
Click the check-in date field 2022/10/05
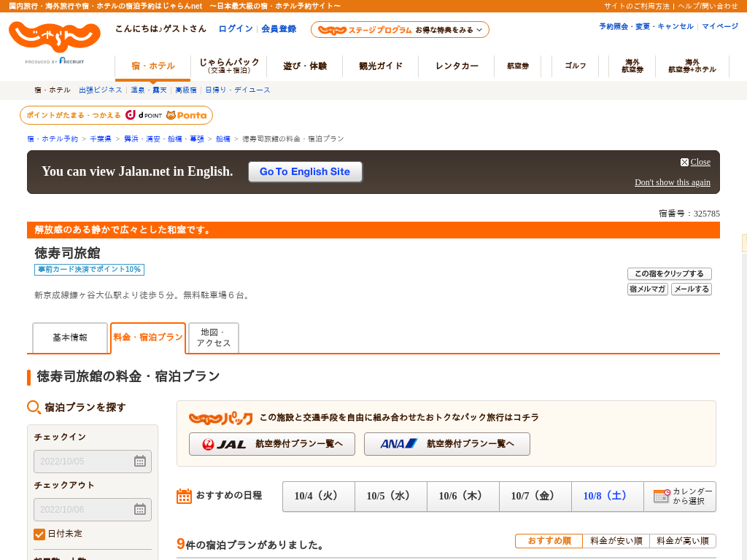point(93,462)
